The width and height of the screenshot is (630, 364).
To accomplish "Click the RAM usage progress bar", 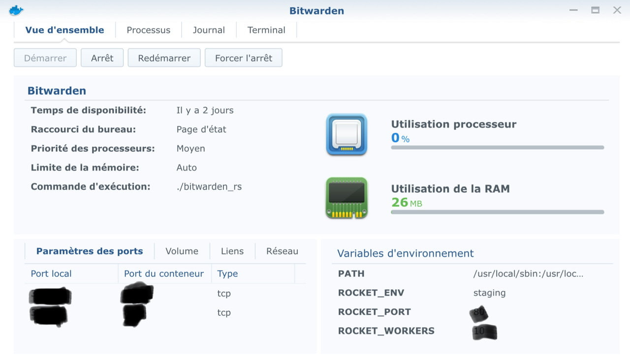I will click(497, 212).
